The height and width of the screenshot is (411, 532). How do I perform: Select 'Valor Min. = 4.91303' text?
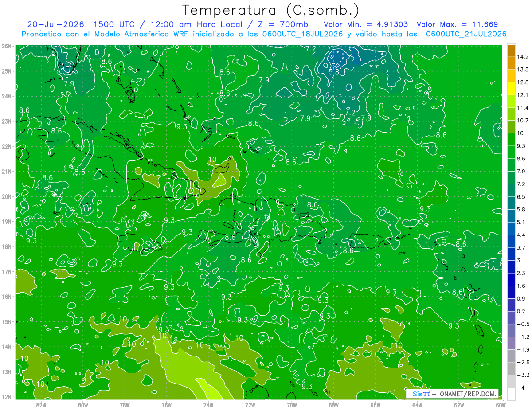(366, 24)
